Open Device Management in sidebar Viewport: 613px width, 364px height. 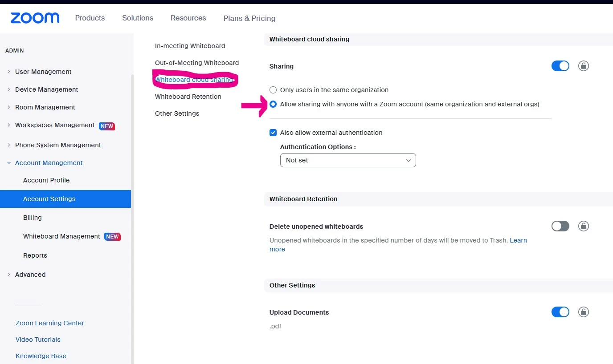(46, 89)
